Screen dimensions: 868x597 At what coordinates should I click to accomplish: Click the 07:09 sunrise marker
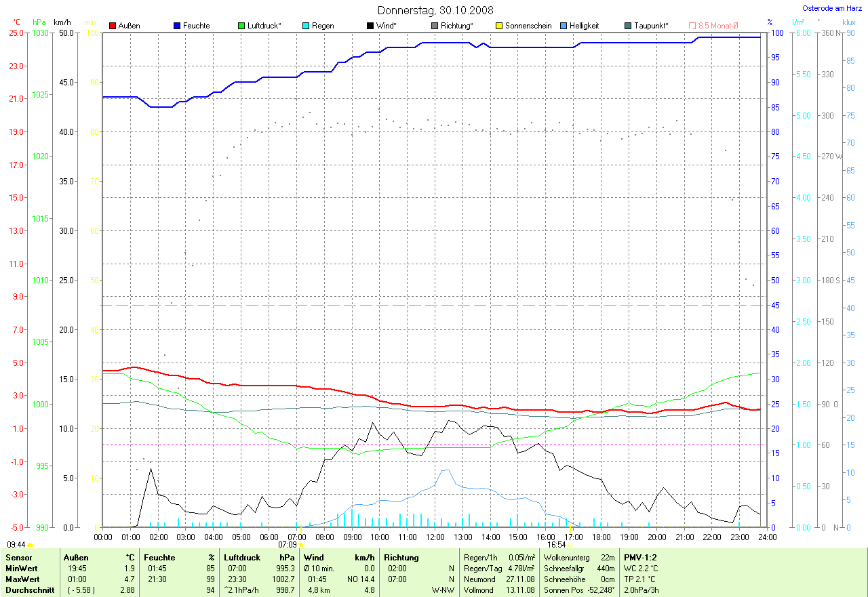pos(301,544)
